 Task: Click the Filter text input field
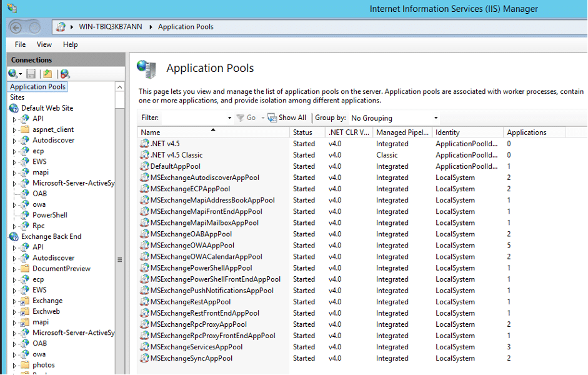tap(194, 117)
